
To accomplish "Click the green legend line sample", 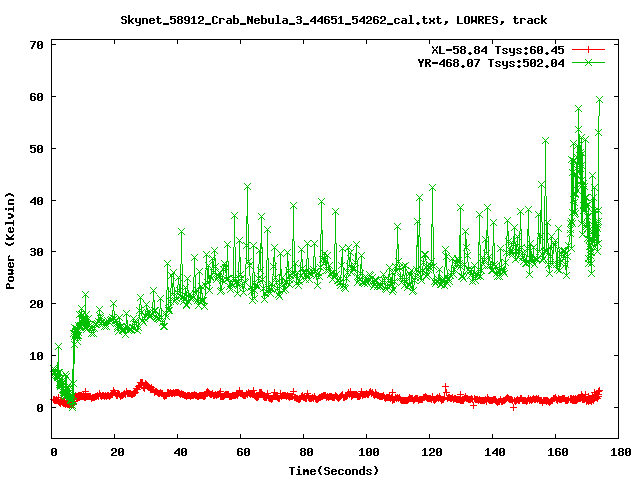I will [588, 62].
